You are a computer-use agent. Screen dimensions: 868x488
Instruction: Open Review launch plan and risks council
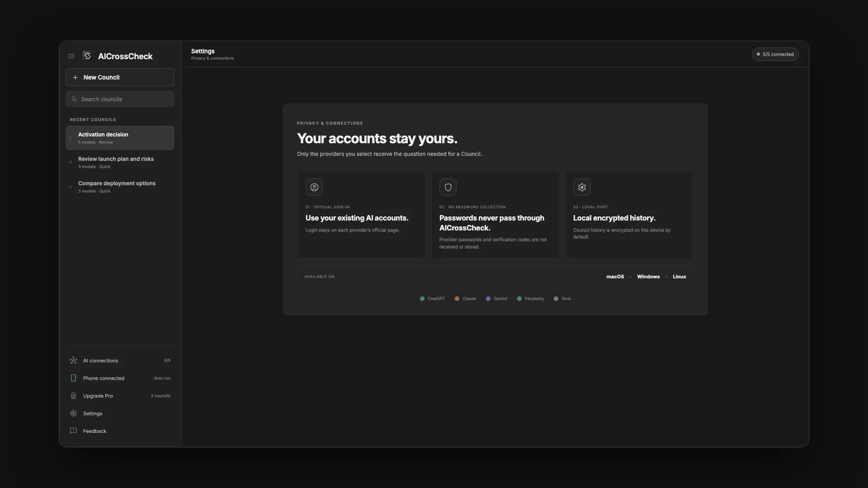(x=120, y=162)
